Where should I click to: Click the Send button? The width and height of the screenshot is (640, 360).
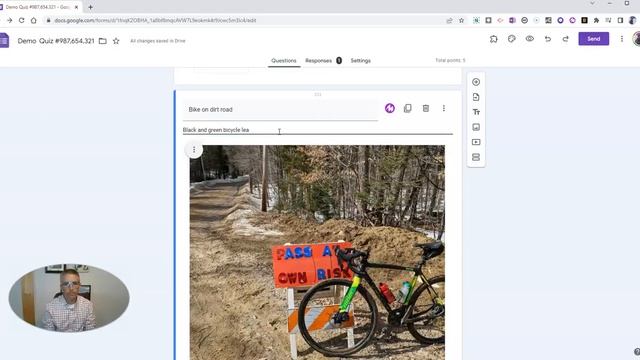point(593,39)
